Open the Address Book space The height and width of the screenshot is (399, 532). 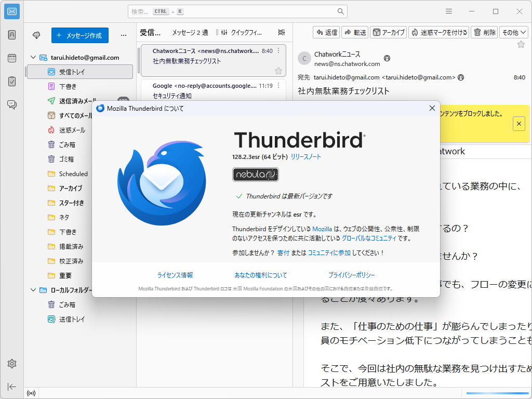pos(11,34)
